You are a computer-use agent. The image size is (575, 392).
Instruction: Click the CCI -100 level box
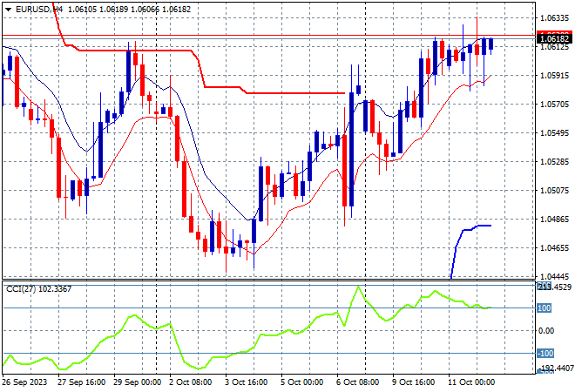[545, 354]
